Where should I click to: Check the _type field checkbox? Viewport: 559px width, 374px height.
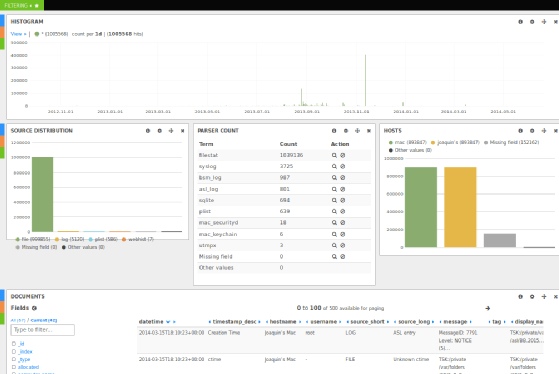[14, 359]
